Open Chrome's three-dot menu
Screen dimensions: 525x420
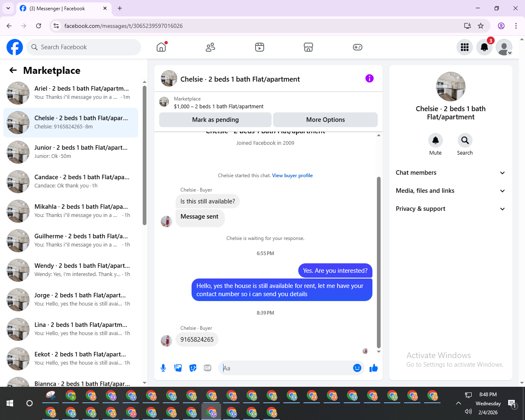[x=516, y=26]
